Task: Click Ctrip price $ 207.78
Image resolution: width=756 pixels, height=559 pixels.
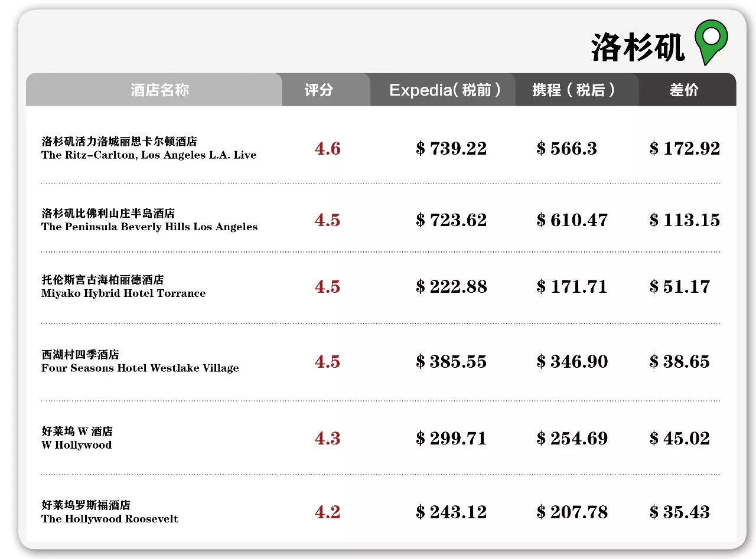Action: (x=572, y=512)
